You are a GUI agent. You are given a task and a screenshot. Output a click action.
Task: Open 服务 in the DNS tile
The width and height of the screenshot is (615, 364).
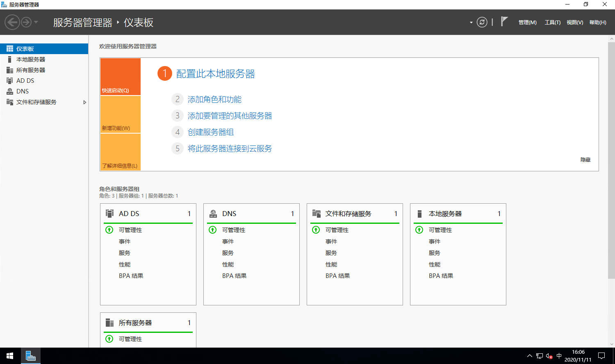coord(228,253)
